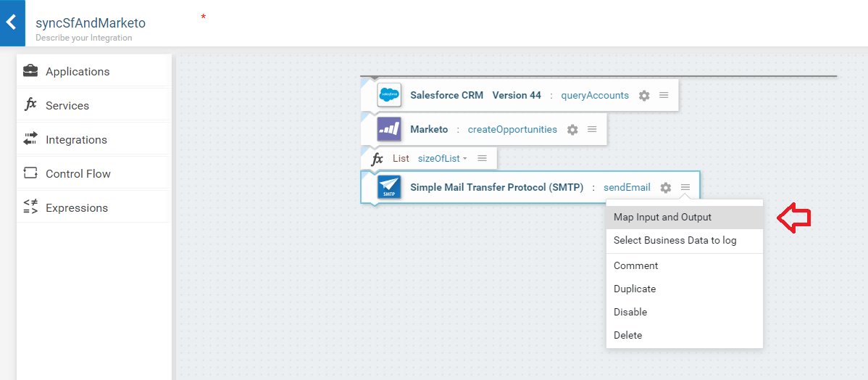Click the fx icon on List step

[x=377, y=159]
